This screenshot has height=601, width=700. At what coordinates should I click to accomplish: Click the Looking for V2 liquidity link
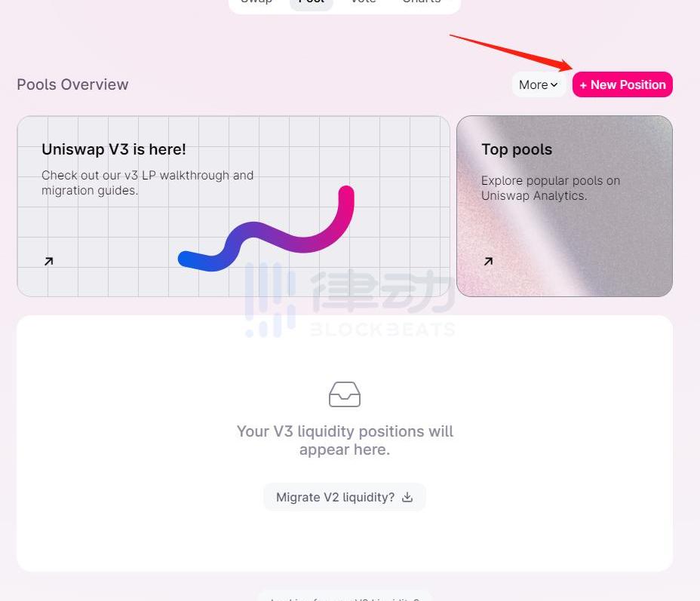click(345, 598)
